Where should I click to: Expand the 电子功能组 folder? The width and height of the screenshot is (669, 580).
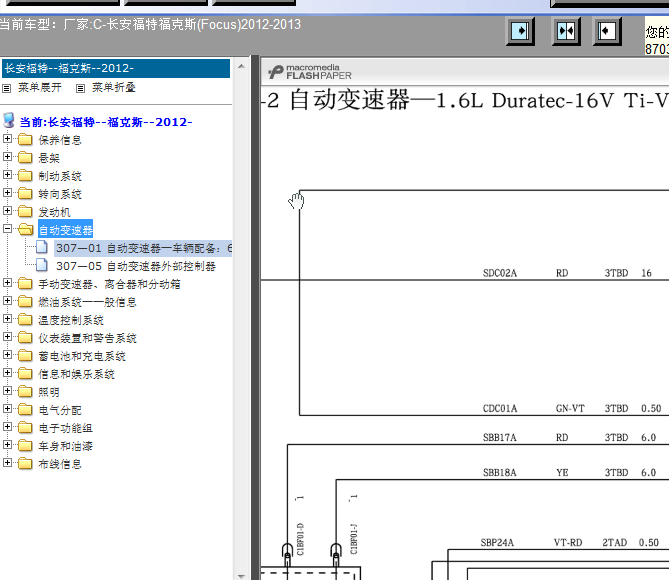[7, 426]
